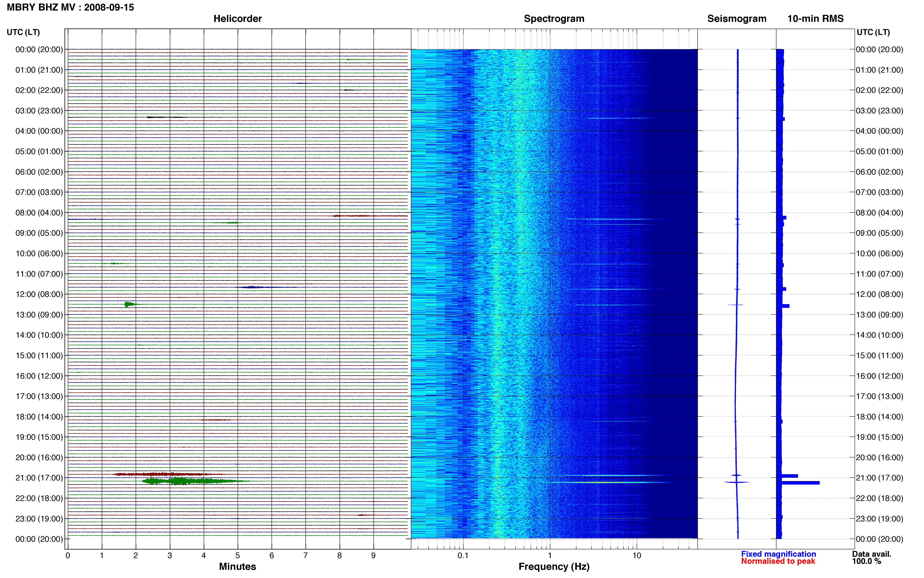Select the 10-min RMS panel heading
This screenshot has height=578, width=924.
point(815,19)
